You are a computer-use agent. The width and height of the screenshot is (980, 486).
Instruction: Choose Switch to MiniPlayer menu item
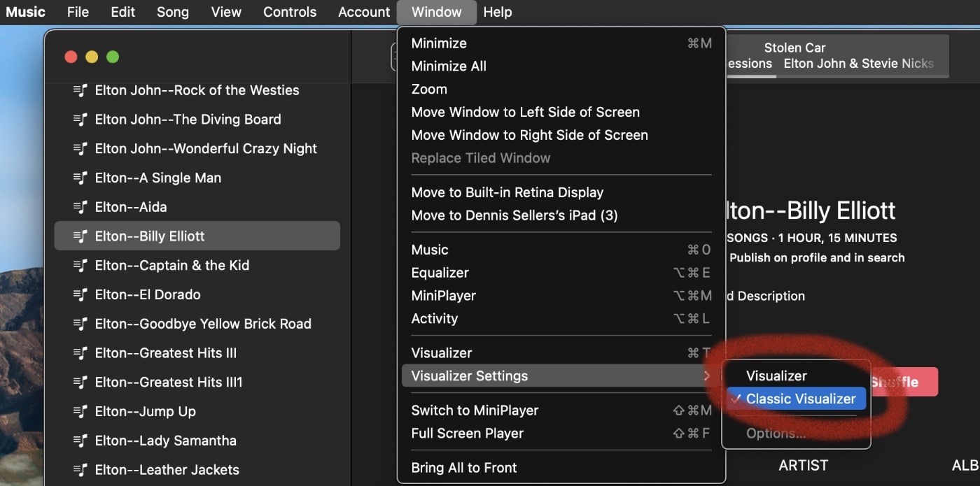475,410
